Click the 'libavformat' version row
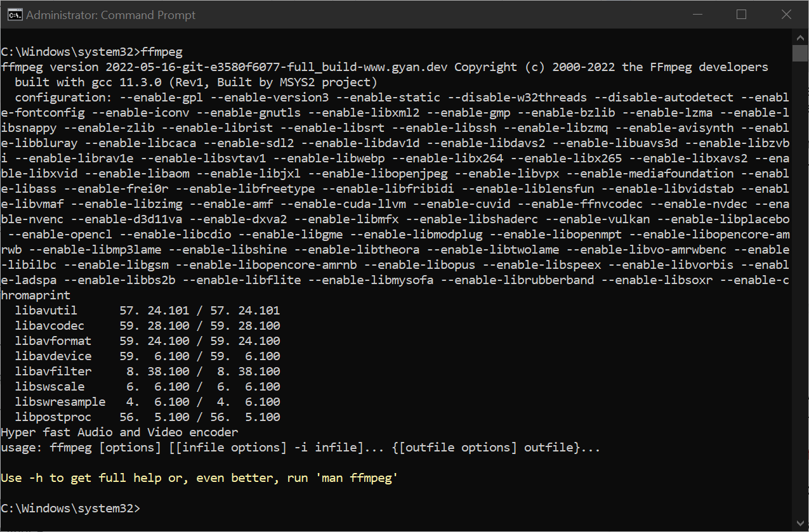809x532 pixels. click(x=148, y=341)
